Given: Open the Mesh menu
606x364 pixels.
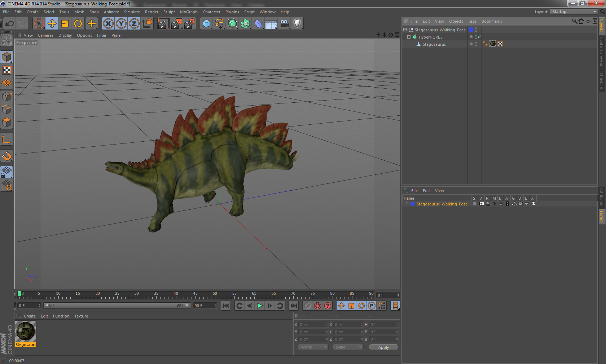Looking at the screenshot, I should click(x=79, y=12).
